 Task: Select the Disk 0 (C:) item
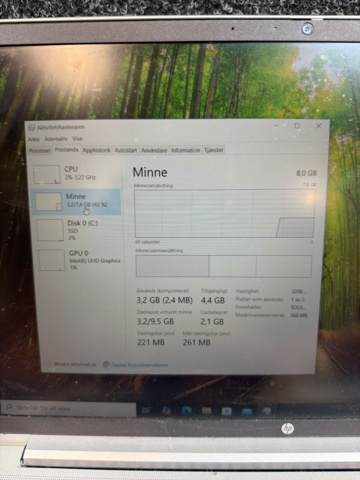click(77, 230)
